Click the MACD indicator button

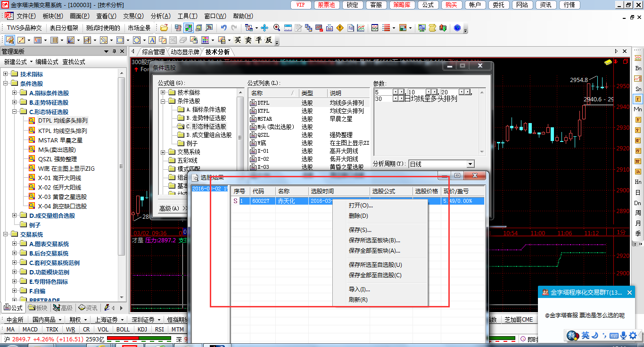tap(30, 330)
